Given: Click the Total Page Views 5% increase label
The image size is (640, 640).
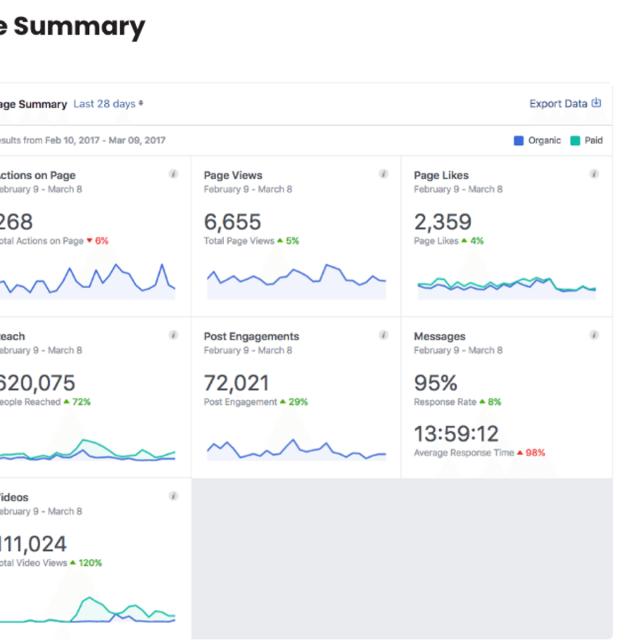Looking at the screenshot, I should click(251, 241).
